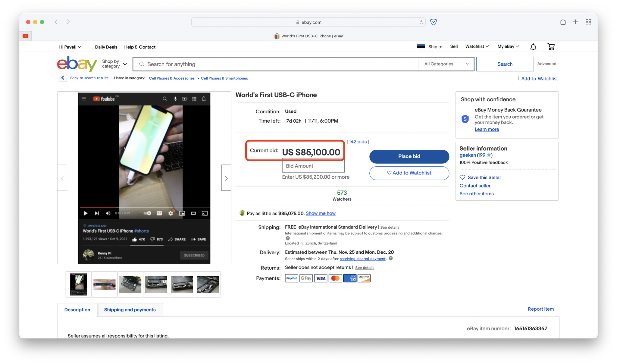Open the Daily Deals page

(106, 47)
